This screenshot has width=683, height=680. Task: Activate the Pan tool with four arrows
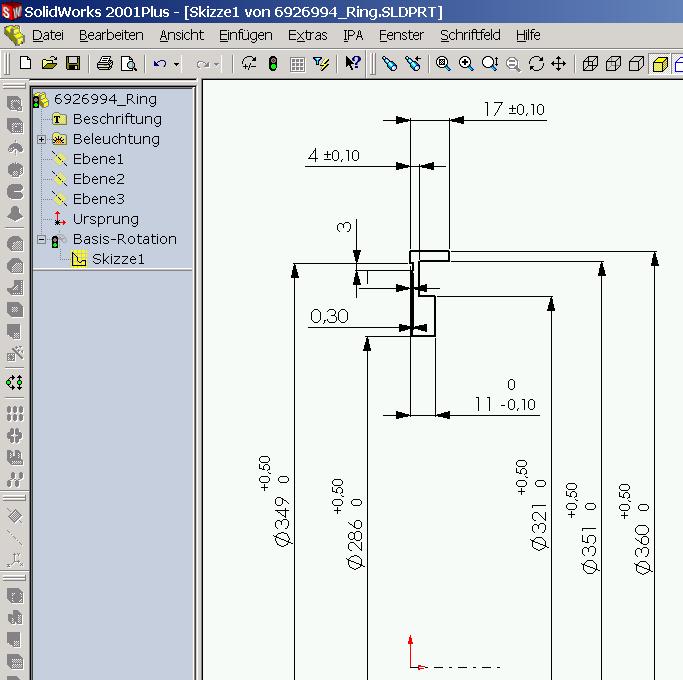tap(558, 64)
